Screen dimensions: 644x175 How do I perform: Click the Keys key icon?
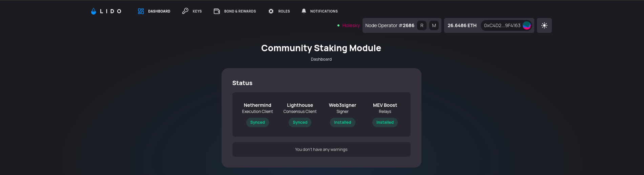pos(185,11)
